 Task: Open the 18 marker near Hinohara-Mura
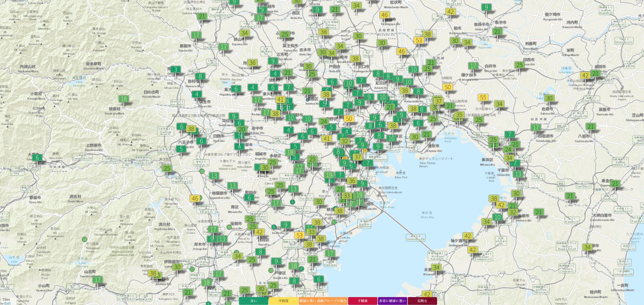124,99
